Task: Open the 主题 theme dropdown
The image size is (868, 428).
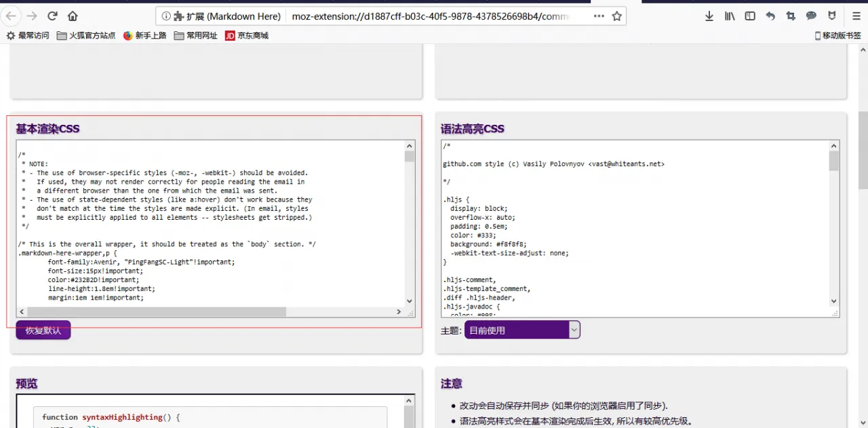Action: (521, 330)
